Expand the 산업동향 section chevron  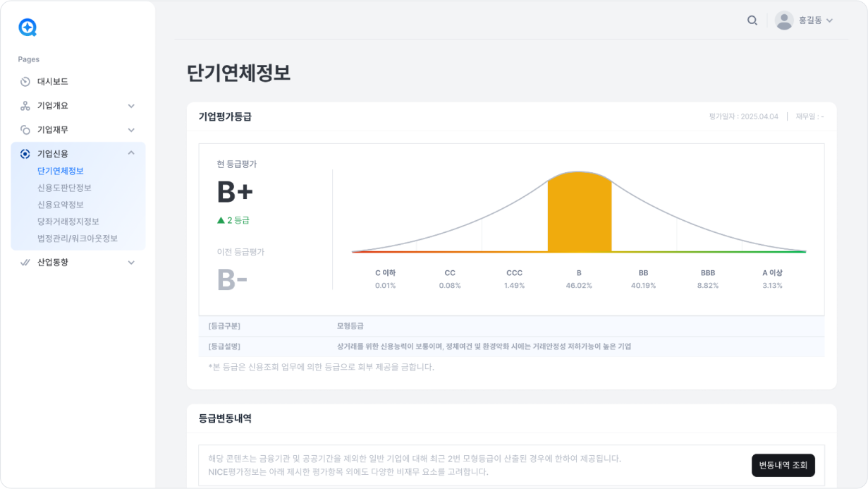click(x=131, y=262)
